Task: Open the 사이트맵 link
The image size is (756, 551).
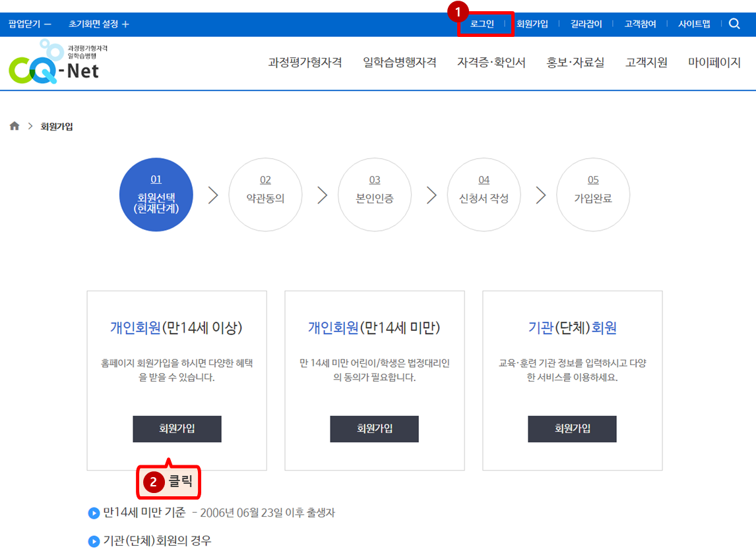Action: pos(694,24)
